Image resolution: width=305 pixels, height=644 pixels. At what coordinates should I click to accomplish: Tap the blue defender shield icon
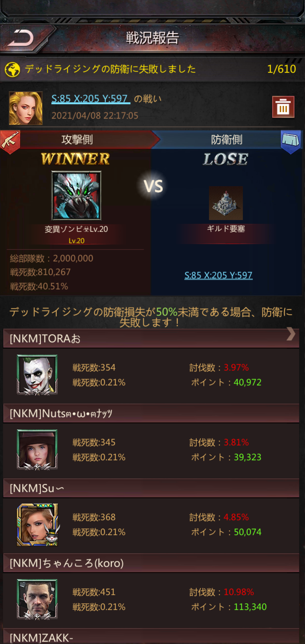point(291,141)
